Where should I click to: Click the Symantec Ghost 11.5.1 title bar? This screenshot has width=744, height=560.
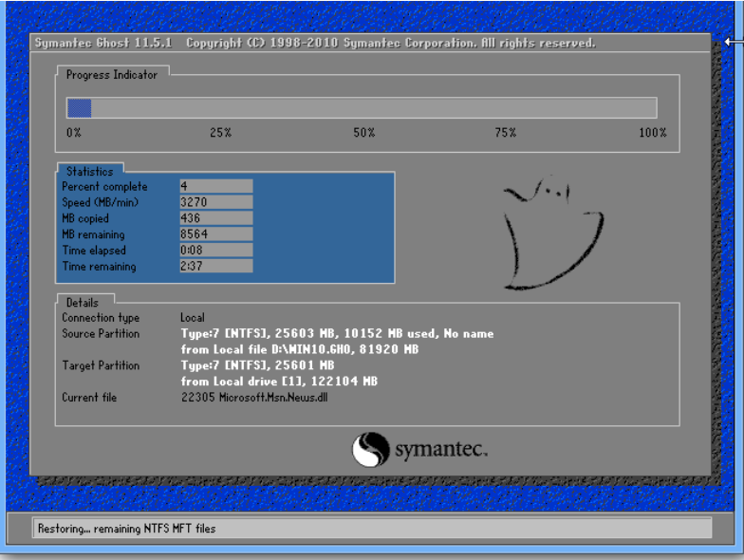coord(314,43)
